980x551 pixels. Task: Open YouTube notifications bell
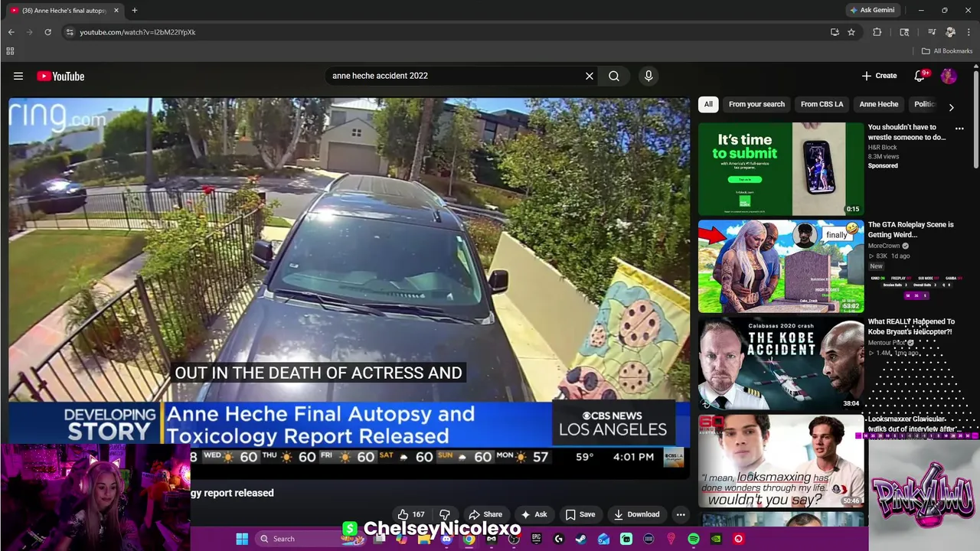(x=920, y=76)
